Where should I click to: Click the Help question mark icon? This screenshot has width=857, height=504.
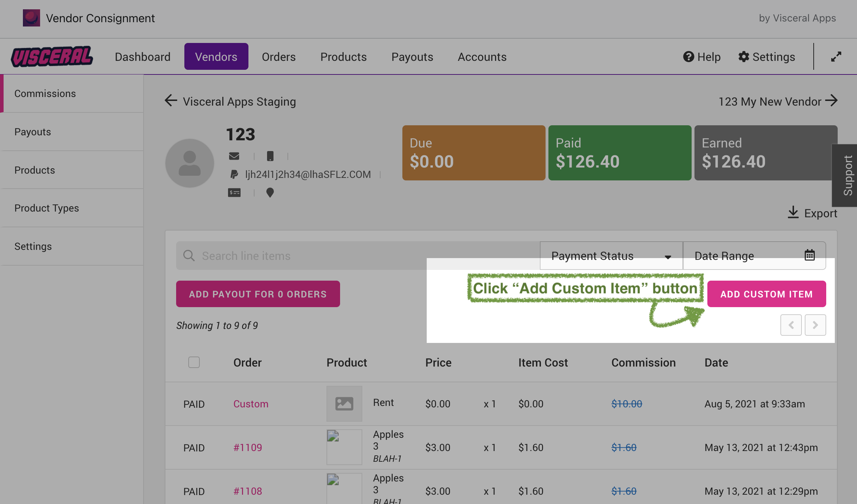[x=688, y=57]
